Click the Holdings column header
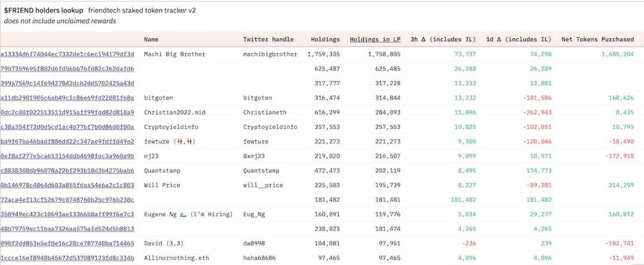The width and height of the screenshot is (644, 265). [x=325, y=39]
